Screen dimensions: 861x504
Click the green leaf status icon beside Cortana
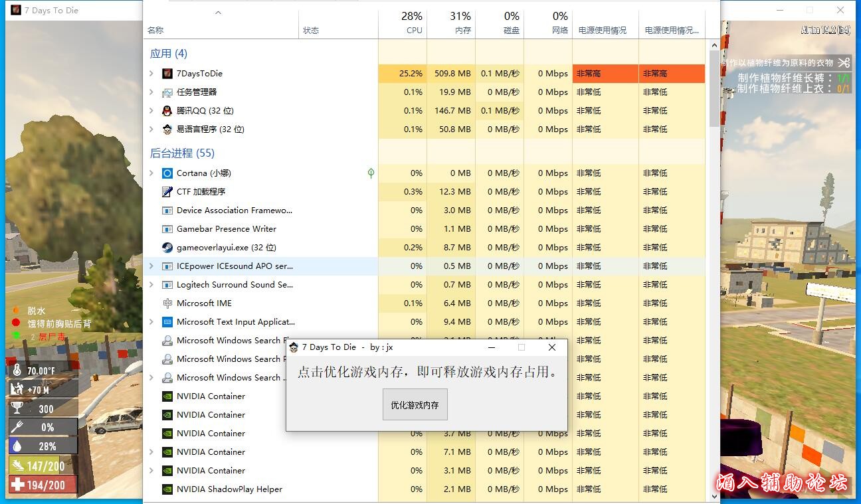point(371,173)
